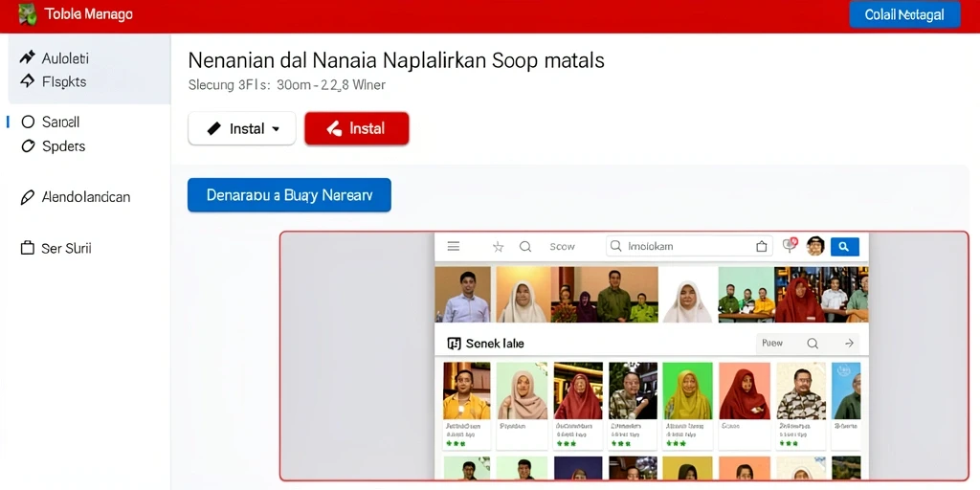This screenshot has width=980, height=490.
Task: Click the pencil icon beside Alendolandcan
Action: [x=27, y=197]
